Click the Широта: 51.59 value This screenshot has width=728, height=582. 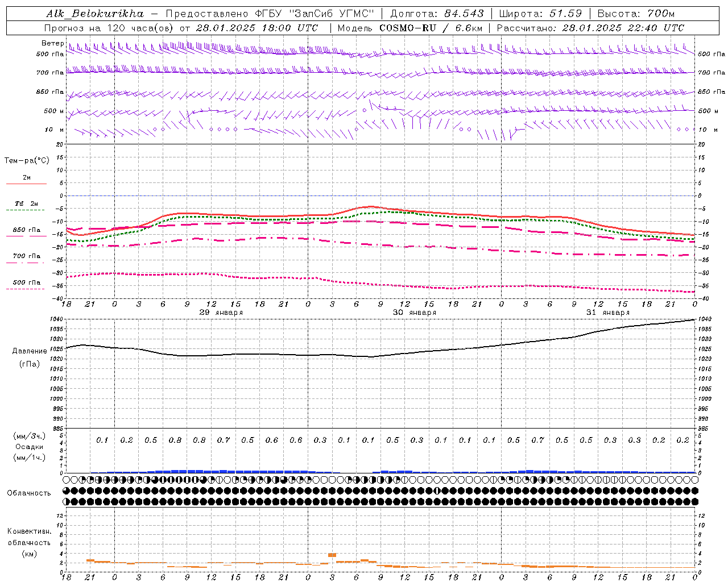click(540, 14)
